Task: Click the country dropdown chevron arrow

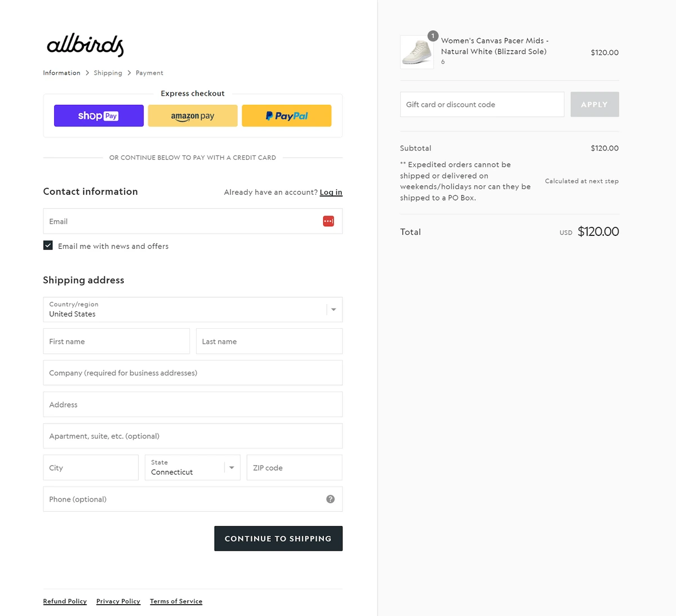Action: pyautogui.click(x=333, y=309)
